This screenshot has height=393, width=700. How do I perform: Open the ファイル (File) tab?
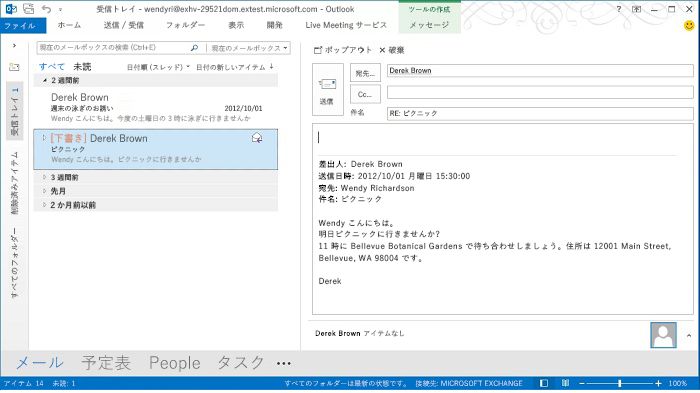coord(23,25)
